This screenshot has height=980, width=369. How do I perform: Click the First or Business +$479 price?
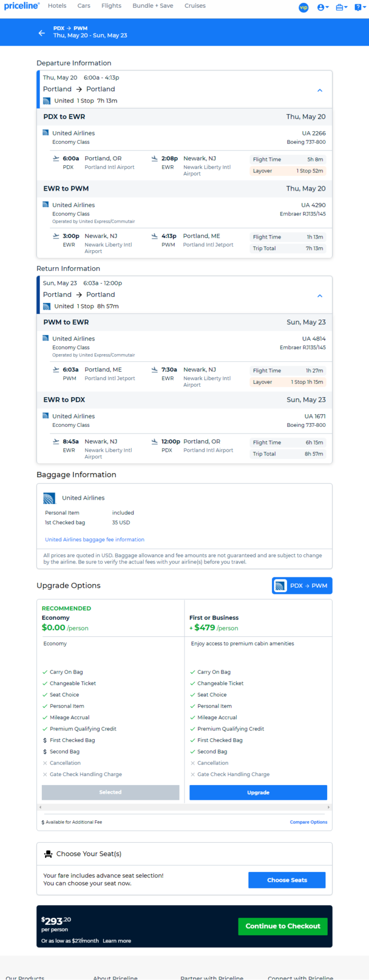[x=214, y=627]
